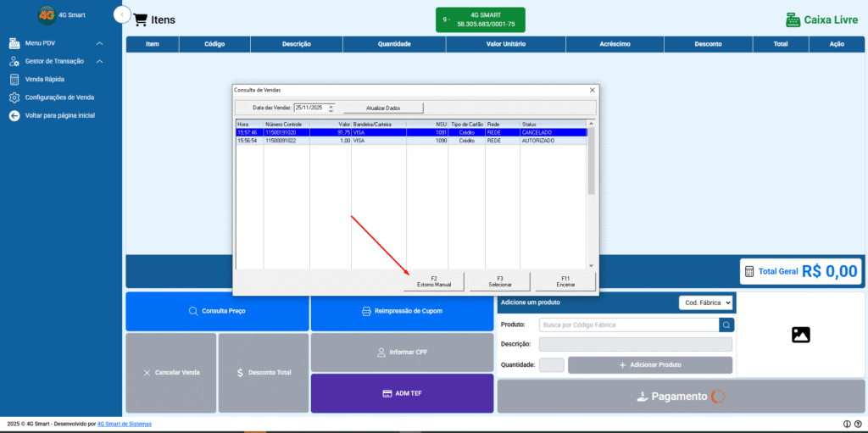
Task: Click the help question mark icon
Action: click(x=858, y=424)
